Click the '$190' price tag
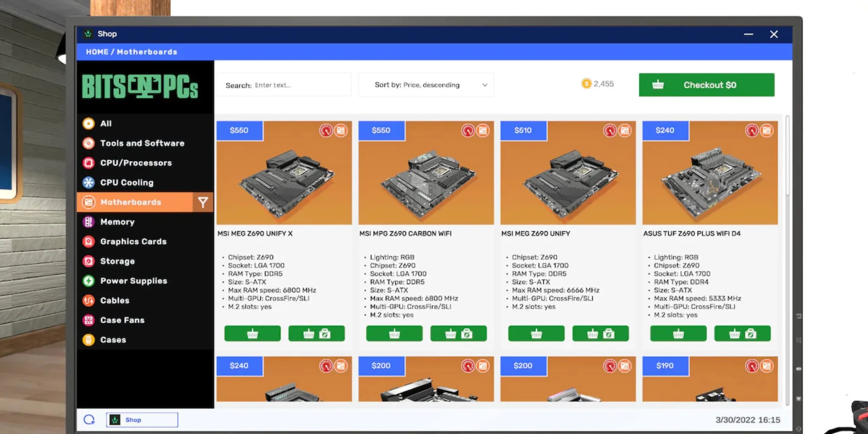The image size is (868, 434). click(665, 366)
